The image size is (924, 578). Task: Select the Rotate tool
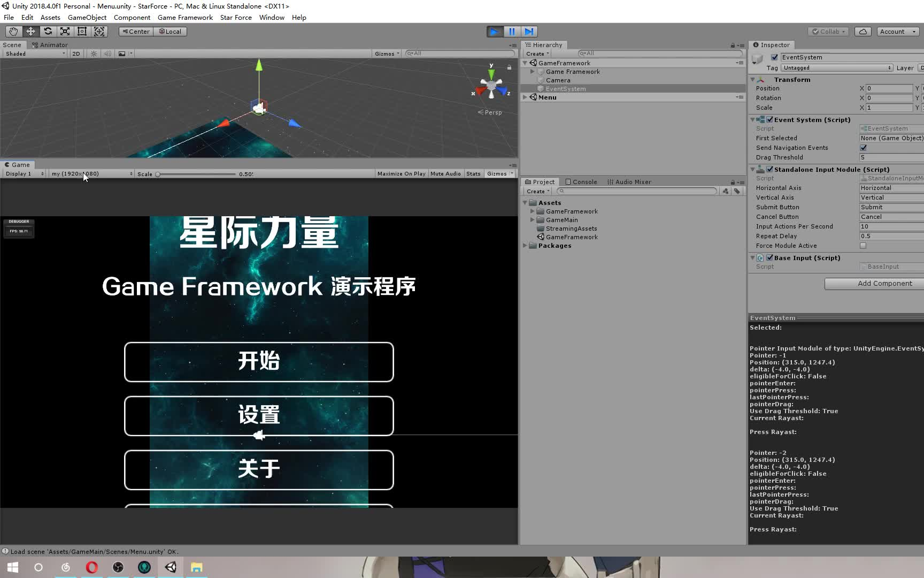point(48,31)
